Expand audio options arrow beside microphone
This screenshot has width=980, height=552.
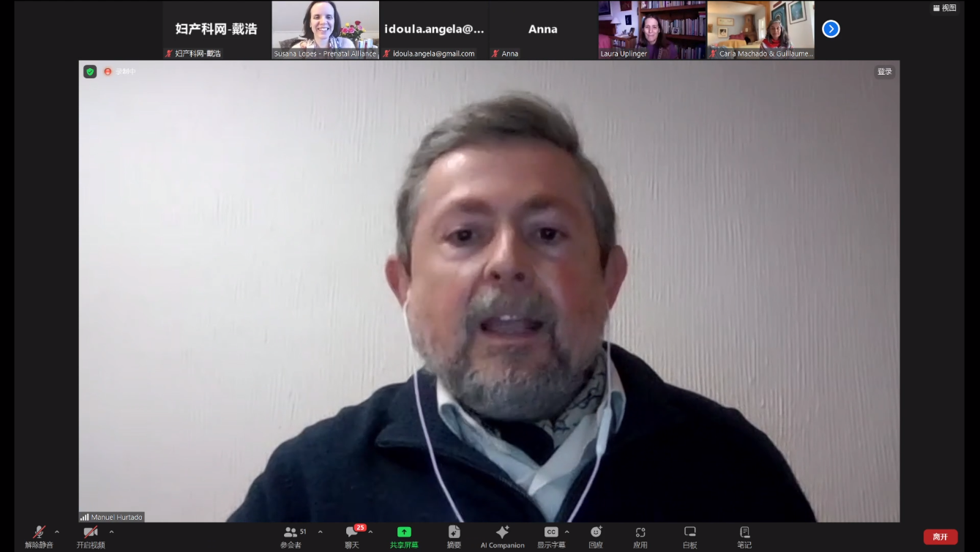coord(57,532)
